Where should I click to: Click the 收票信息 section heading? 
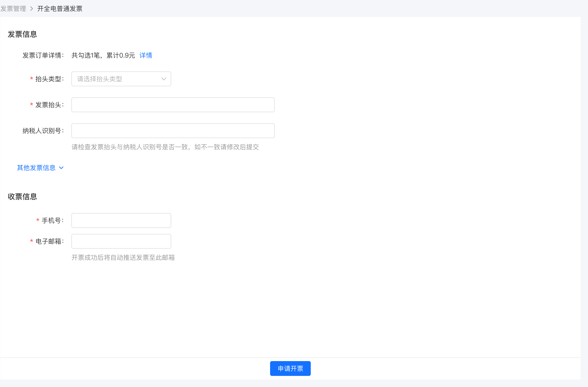pyautogui.click(x=22, y=197)
